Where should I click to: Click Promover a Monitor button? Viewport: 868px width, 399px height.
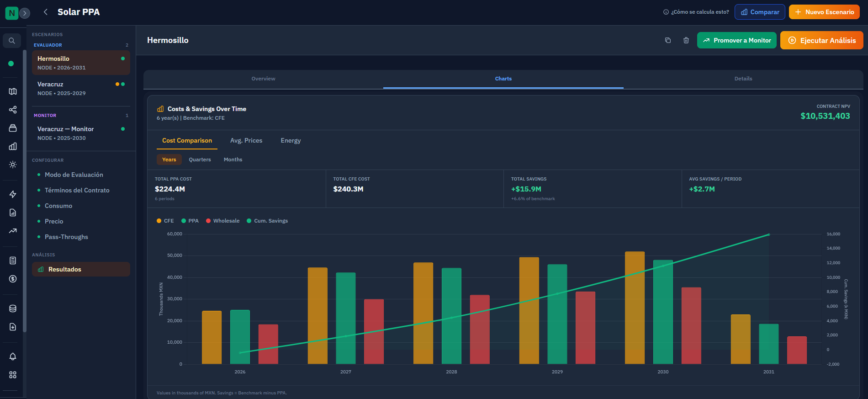click(737, 40)
